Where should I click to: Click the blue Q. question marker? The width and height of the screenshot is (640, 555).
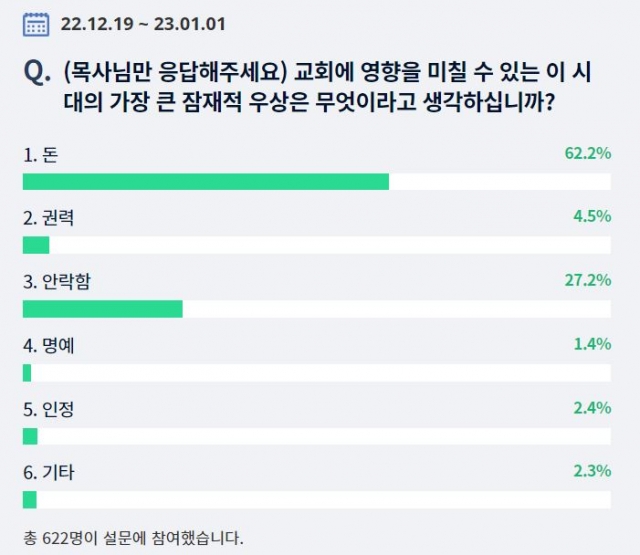tap(37, 73)
